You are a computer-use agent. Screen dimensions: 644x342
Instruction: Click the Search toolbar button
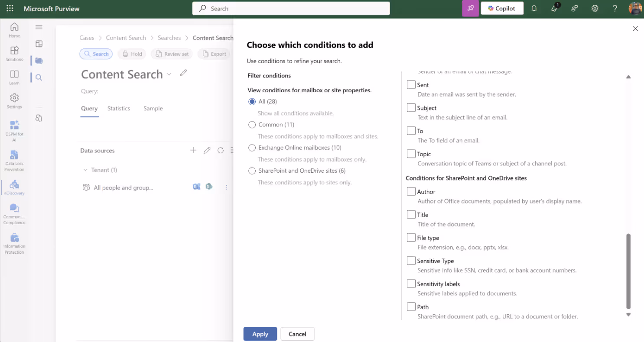pyautogui.click(x=96, y=54)
